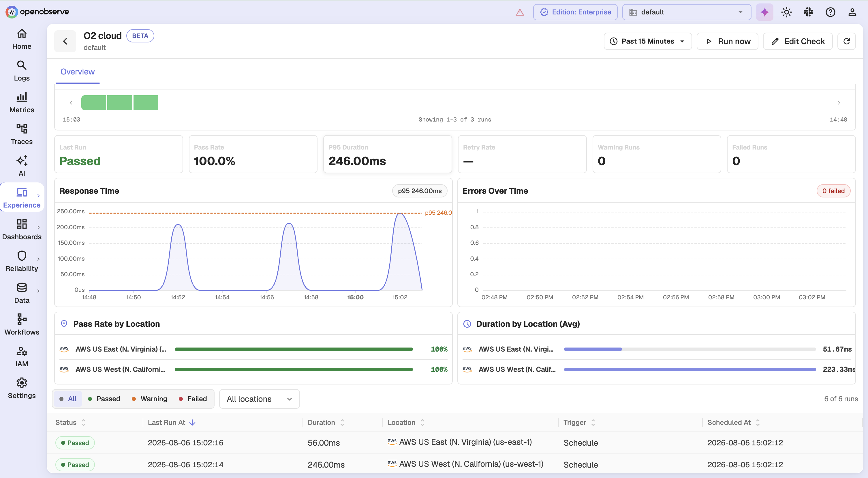The image size is (868, 478).
Task: Open the user profile icon
Action: 852,12
